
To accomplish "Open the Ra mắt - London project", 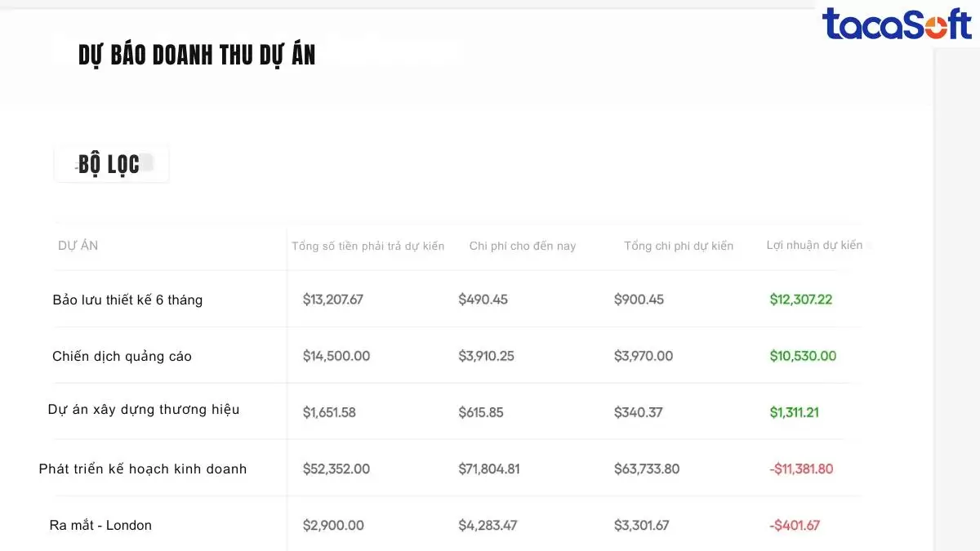I will [x=100, y=525].
